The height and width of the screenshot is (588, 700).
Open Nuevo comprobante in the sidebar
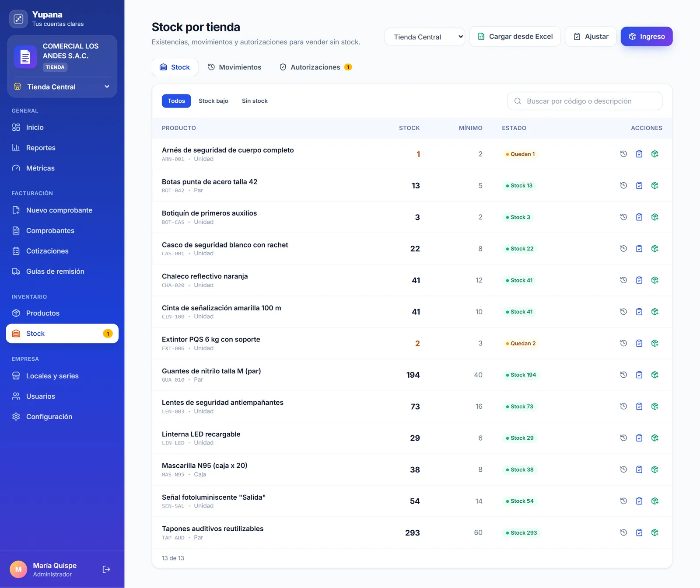62,210
